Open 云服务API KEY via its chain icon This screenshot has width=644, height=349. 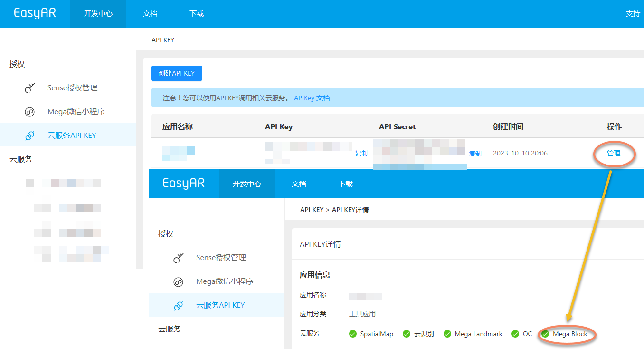30,135
